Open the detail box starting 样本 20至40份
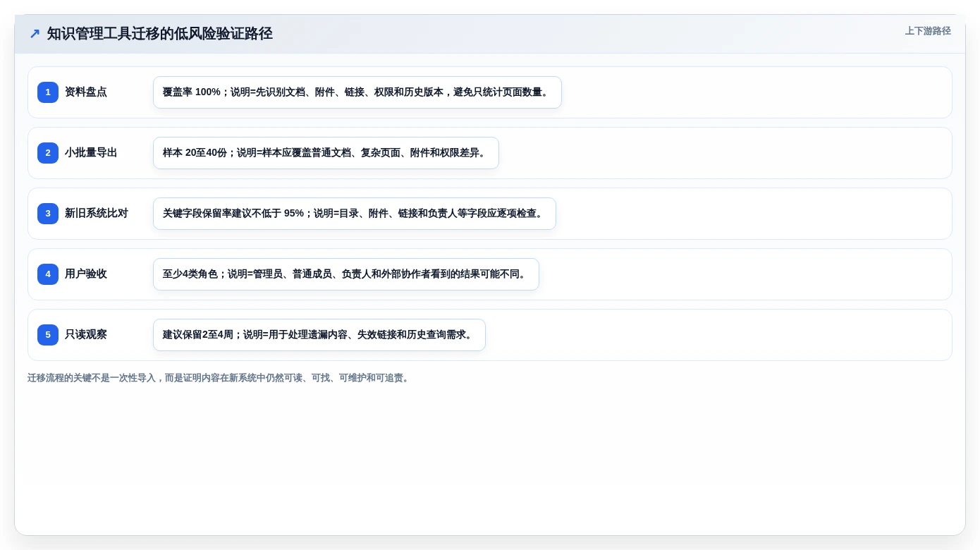The width and height of the screenshot is (980, 550). coord(326,153)
